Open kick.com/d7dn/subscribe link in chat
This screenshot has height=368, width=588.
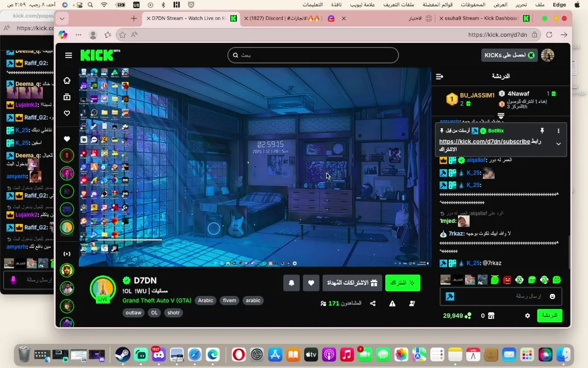point(484,142)
